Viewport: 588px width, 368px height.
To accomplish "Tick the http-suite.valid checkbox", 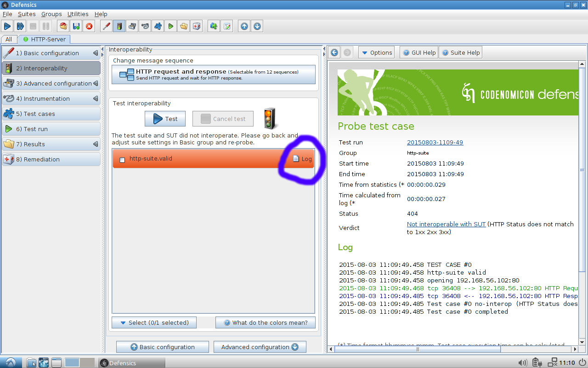I will [122, 160].
